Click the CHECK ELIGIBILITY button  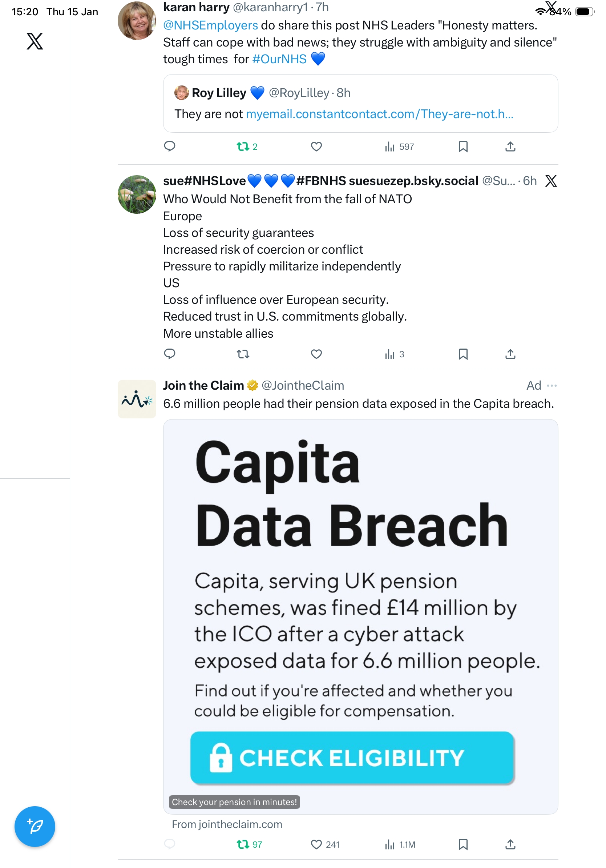[x=352, y=758]
